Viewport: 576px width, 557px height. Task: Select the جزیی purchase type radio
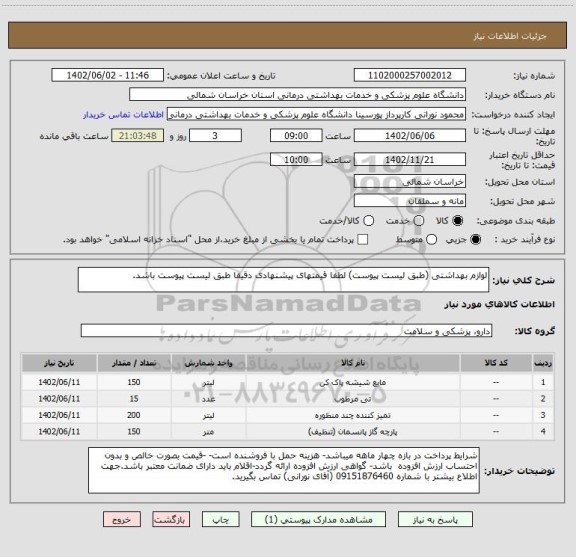476,240
